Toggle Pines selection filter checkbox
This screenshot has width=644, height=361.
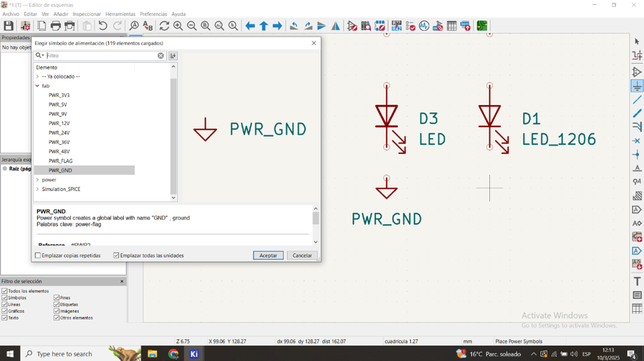point(56,298)
